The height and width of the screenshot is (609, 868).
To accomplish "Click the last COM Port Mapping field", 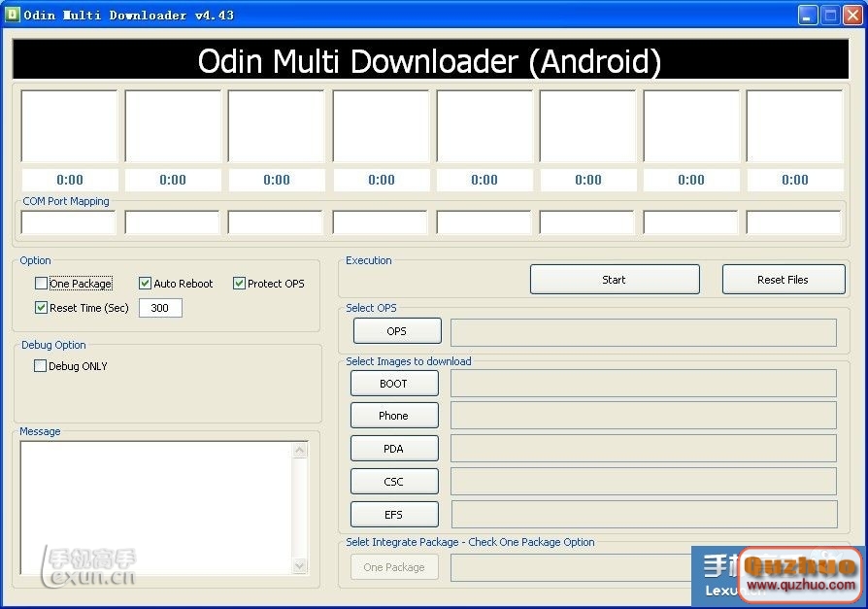I will [793, 222].
